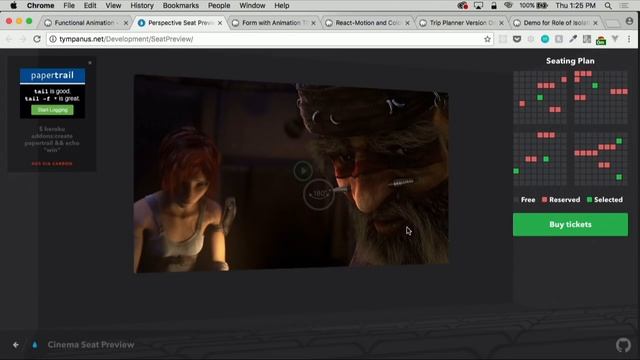Deselect the green seat in the upper-left seating block
Viewport: 640px width, 360px height.
[x=540, y=98]
